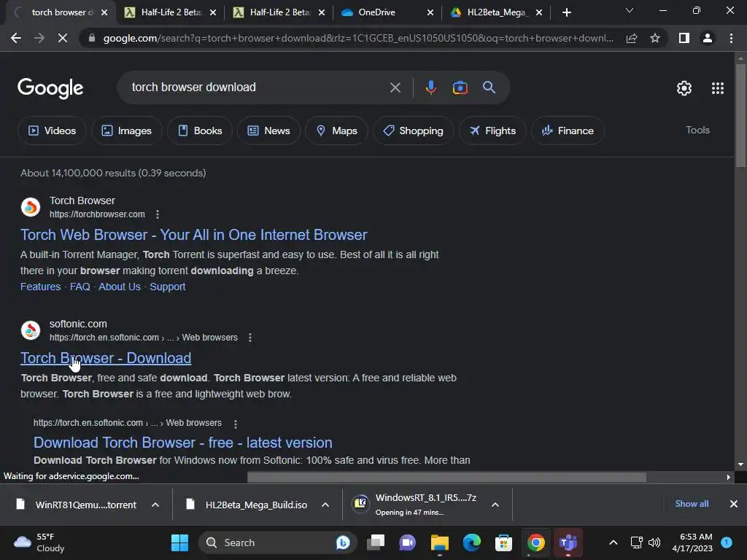Open more options for the softonic.com result

pyautogui.click(x=250, y=338)
